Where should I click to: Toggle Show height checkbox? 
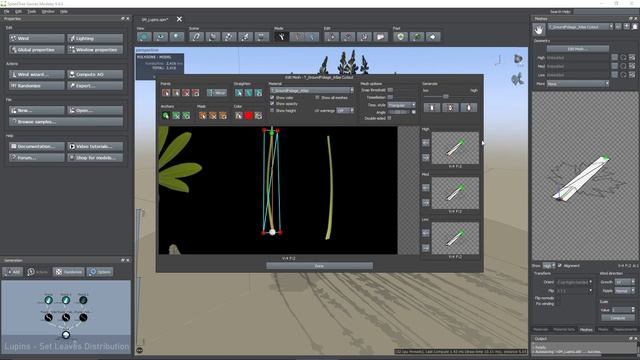coord(272,110)
